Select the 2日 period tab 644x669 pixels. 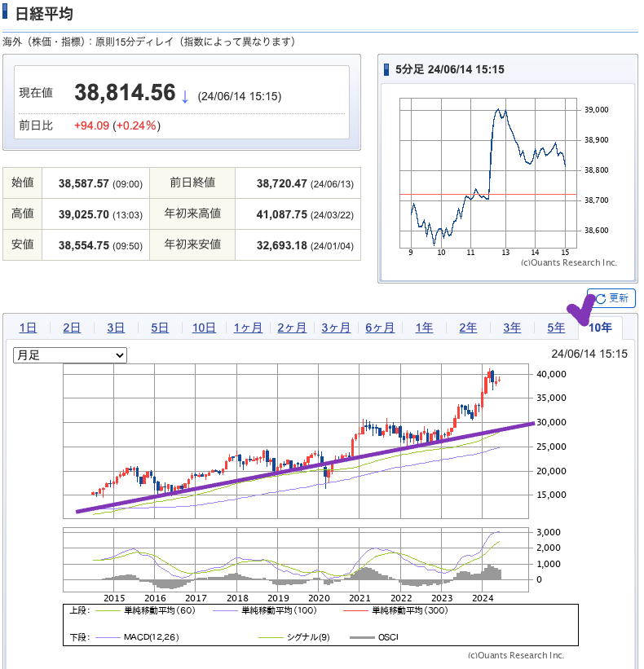click(x=72, y=328)
